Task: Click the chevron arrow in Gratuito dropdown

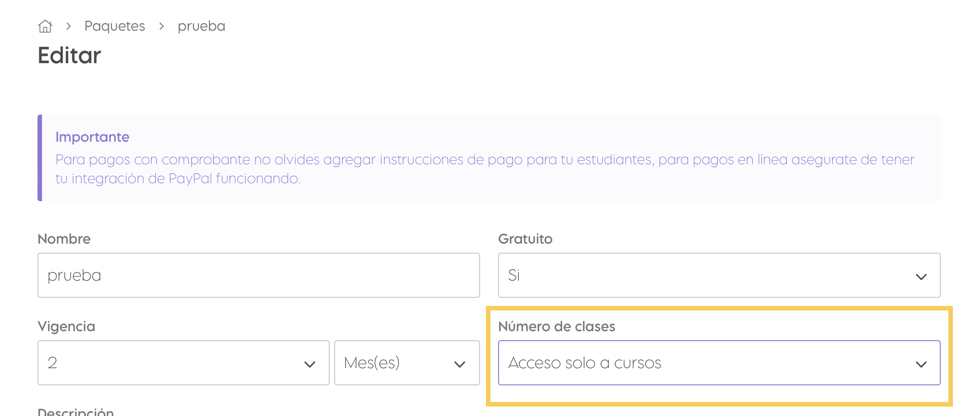Action: pos(921,277)
